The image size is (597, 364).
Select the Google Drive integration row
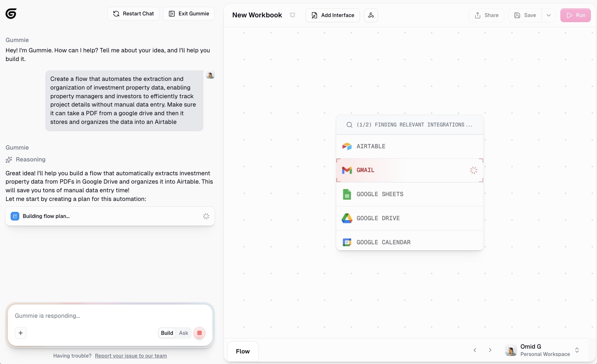click(410, 218)
